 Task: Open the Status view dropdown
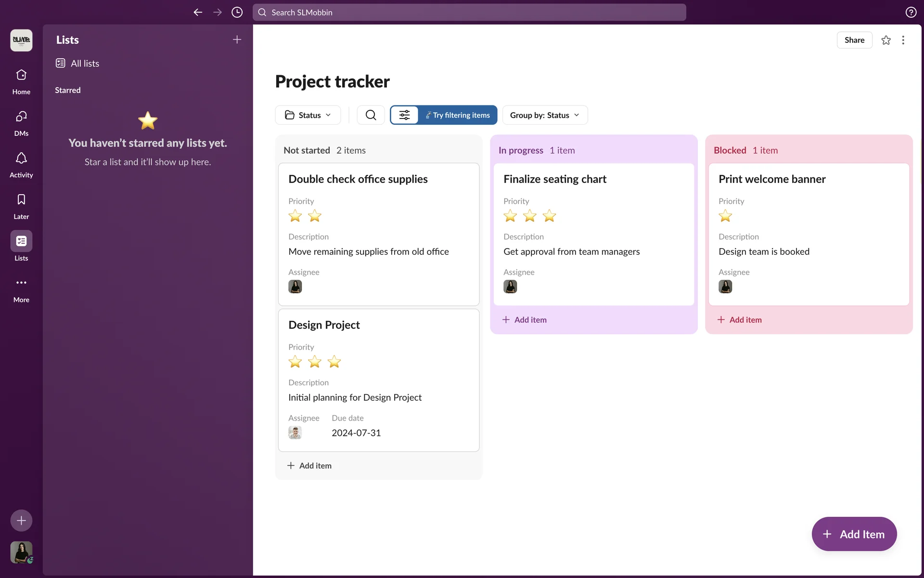click(308, 115)
